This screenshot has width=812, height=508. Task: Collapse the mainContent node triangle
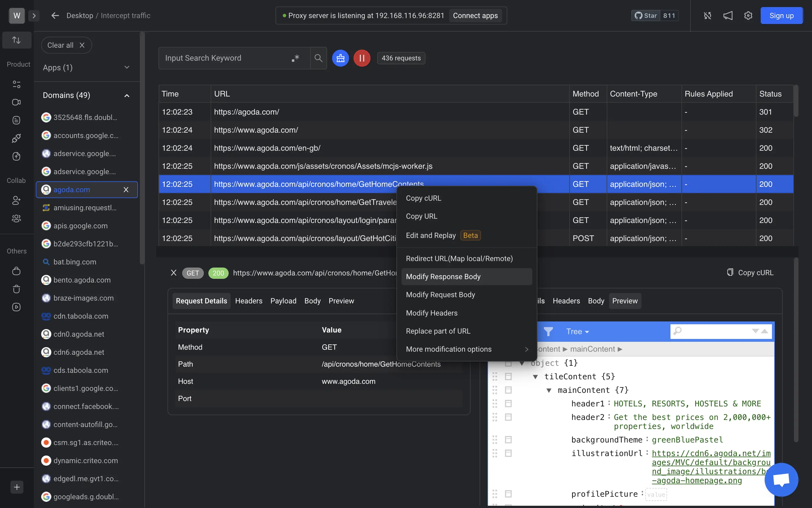tap(549, 390)
